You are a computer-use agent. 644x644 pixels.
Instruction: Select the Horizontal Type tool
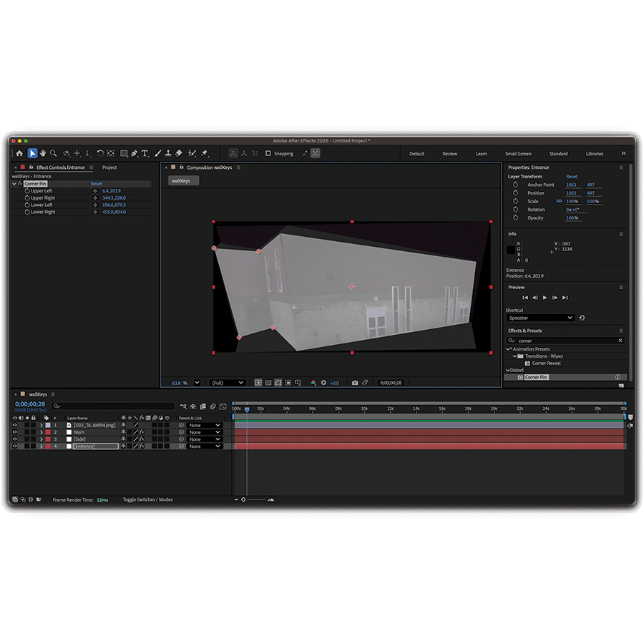[x=145, y=153]
